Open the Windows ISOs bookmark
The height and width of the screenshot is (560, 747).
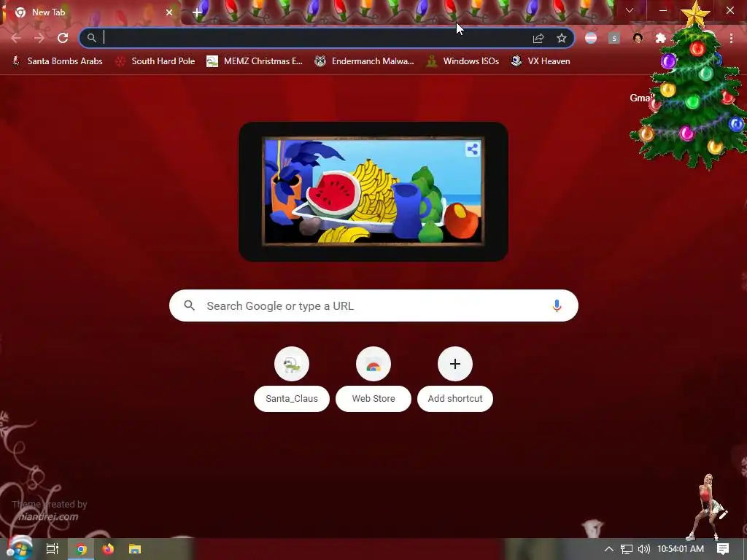pos(462,61)
